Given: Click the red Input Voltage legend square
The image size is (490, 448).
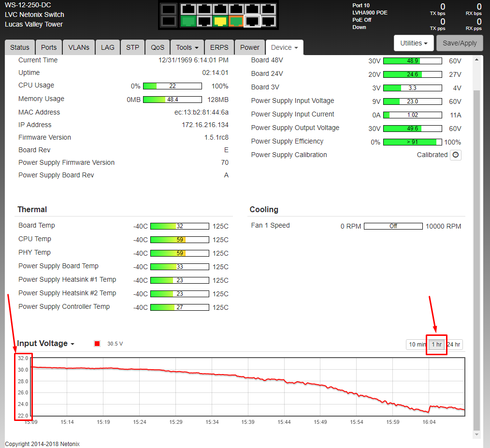Looking at the screenshot, I should point(97,344).
